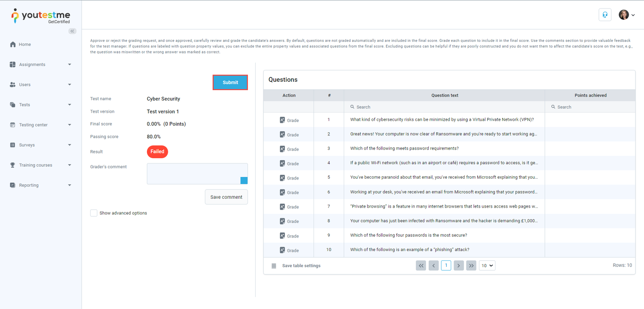Go to Home in the sidebar
This screenshot has height=309, width=644.
[x=25, y=44]
